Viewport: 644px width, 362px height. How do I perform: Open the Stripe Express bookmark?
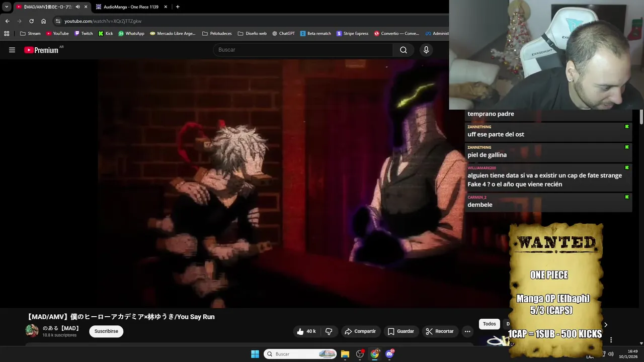pos(353,34)
